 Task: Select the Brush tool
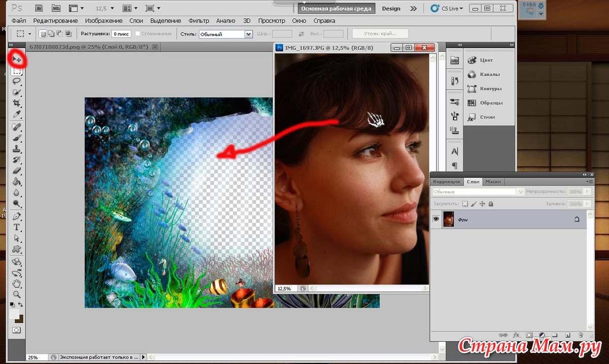coord(17,138)
